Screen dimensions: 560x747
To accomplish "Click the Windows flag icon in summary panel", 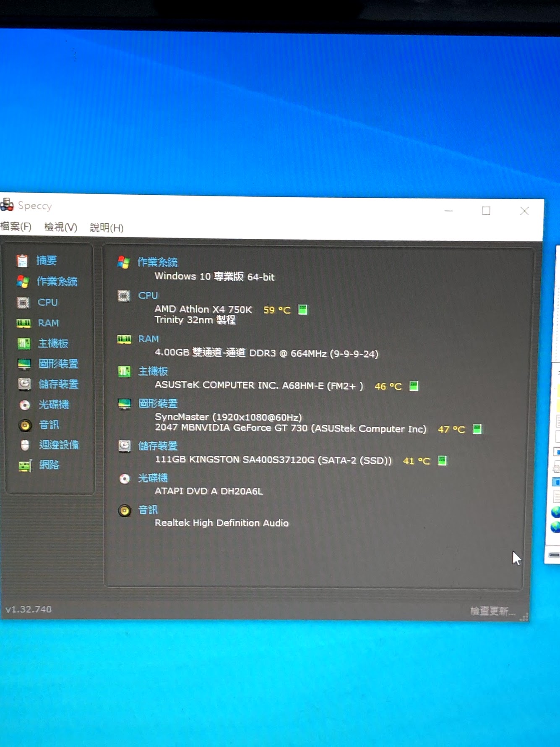I will pyautogui.click(x=123, y=262).
